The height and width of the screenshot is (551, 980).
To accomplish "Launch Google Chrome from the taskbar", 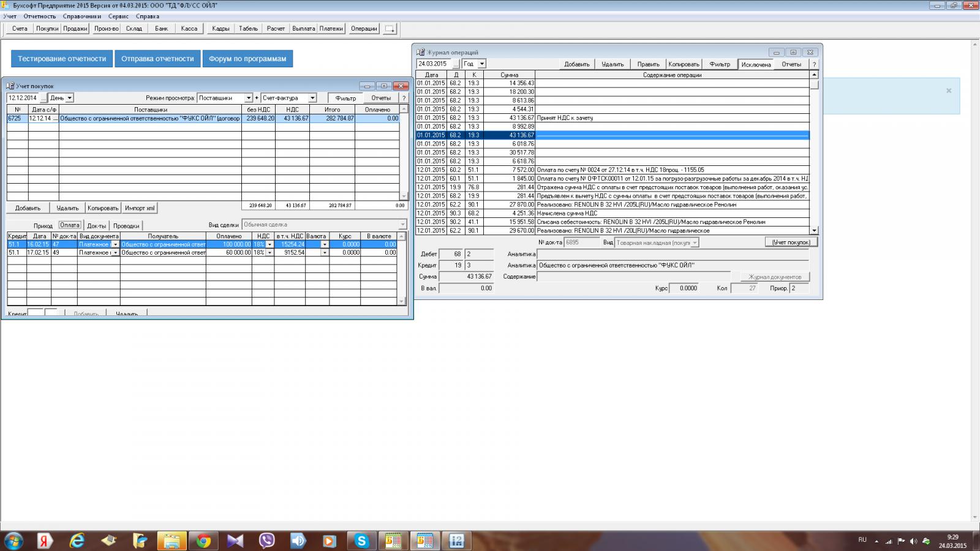I will pos(203,541).
